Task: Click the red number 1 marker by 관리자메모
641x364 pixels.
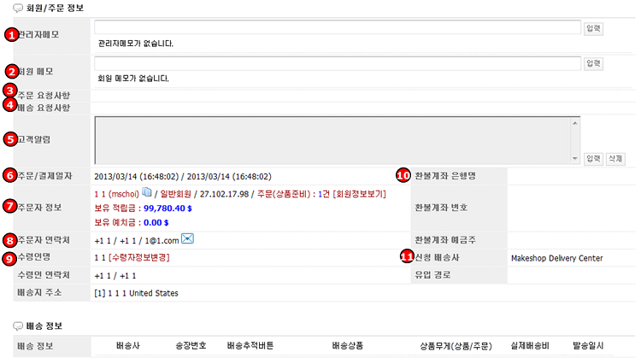Action: click(11, 34)
